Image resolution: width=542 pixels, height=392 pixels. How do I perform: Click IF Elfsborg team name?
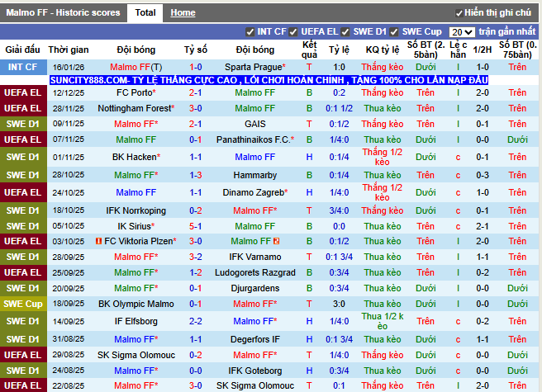[135, 321]
